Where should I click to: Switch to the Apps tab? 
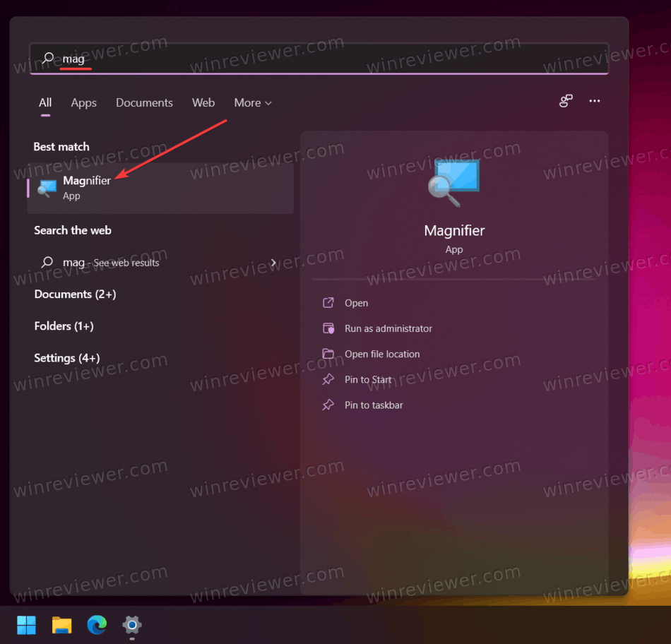coord(83,102)
